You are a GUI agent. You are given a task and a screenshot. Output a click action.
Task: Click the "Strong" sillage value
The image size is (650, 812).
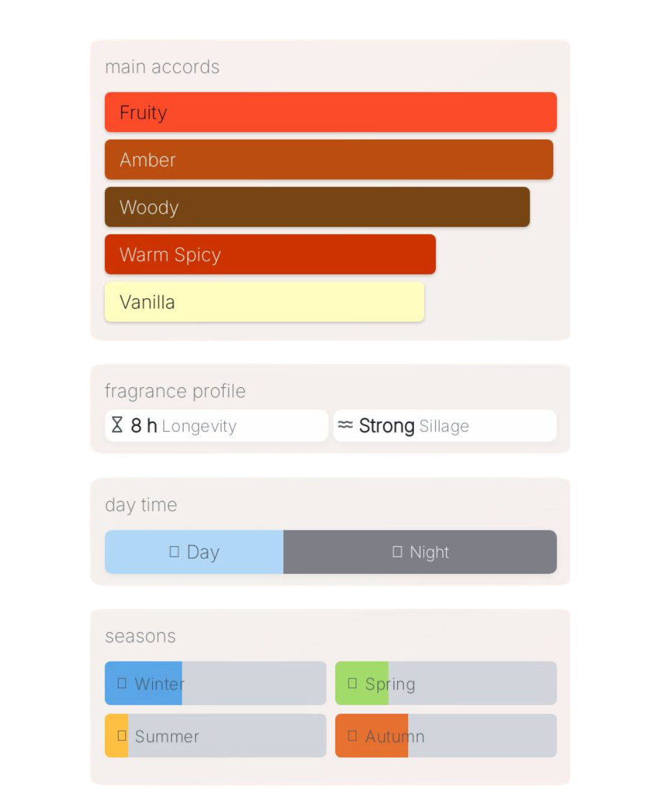[x=386, y=426]
